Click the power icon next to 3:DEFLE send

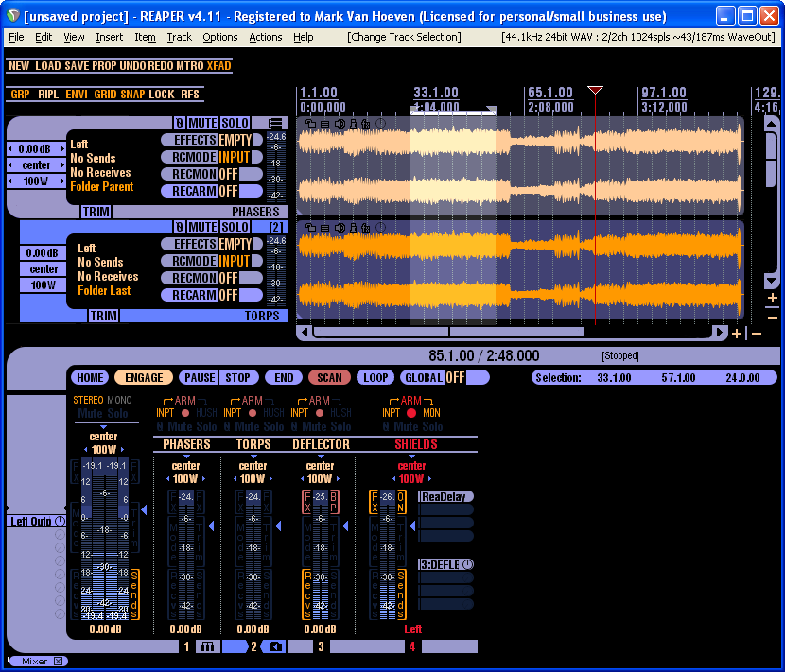click(x=466, y=564)
